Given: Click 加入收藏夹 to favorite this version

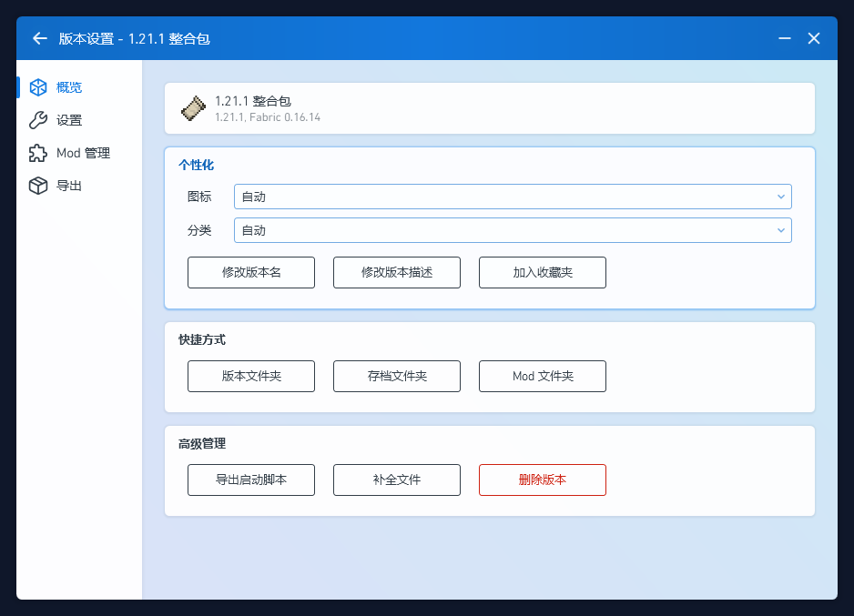Looking at the screenshot, I should coord(543,272).
